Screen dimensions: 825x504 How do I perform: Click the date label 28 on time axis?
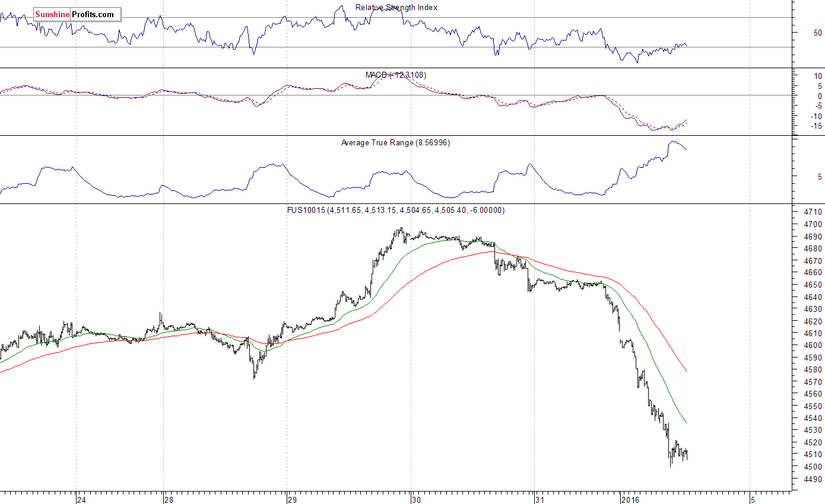pos(169,500)
